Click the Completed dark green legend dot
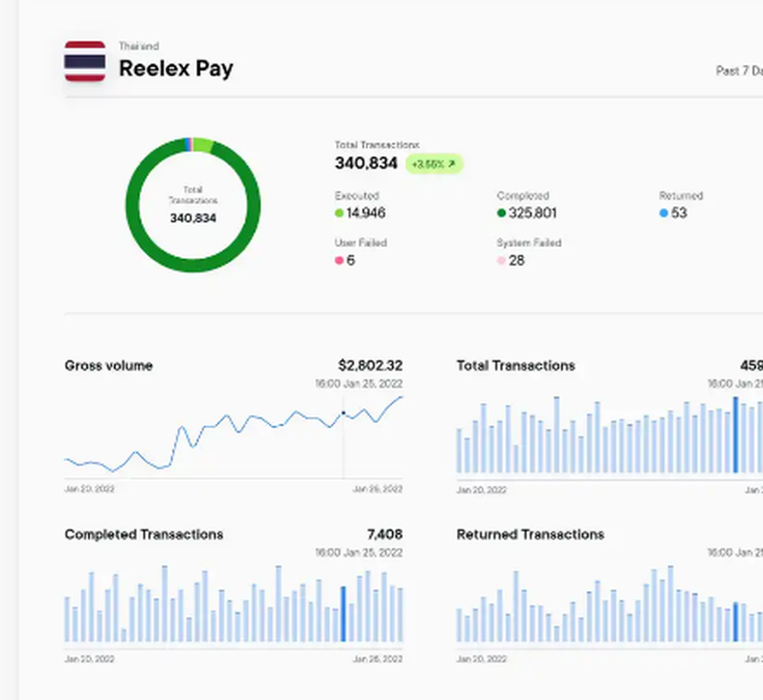The width and height of the screenshot is (763, 700). 501,213
